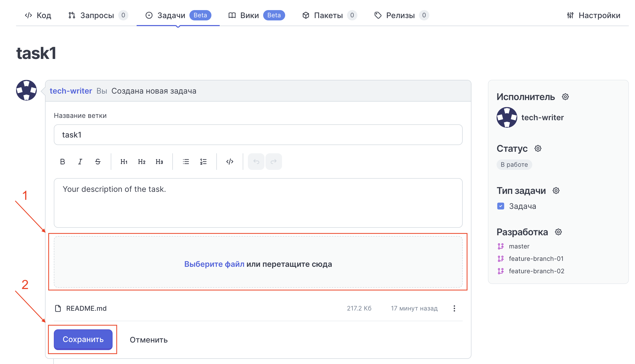
Task: Click the В работе status badge
Action: (x=514, y=164)
